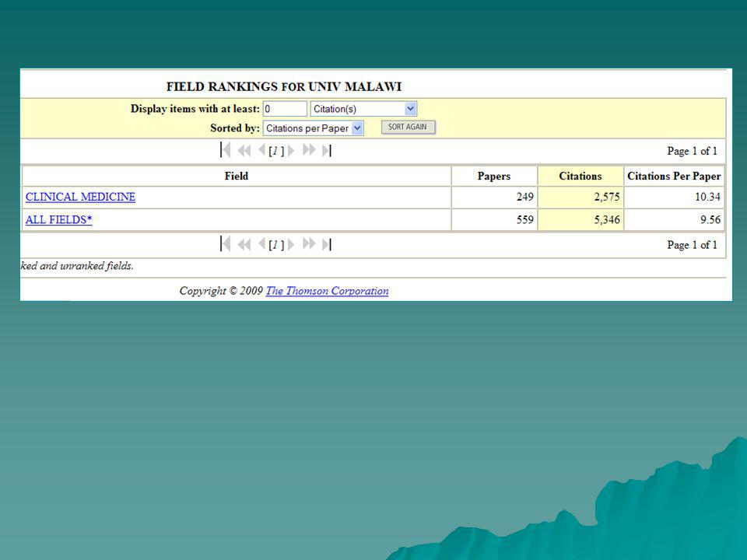This screenshot has width=747, height=560.
Task: Select the 2,575 citations cell
Action: pyautogui.click(x=580, y=197)
